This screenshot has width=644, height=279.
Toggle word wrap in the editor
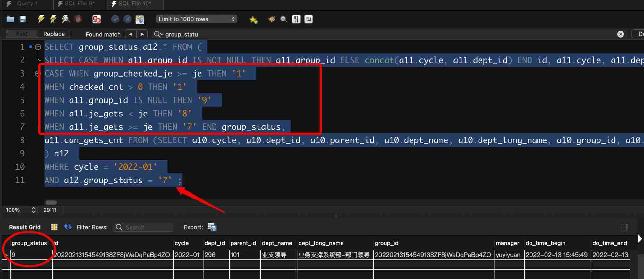(309, 19)
